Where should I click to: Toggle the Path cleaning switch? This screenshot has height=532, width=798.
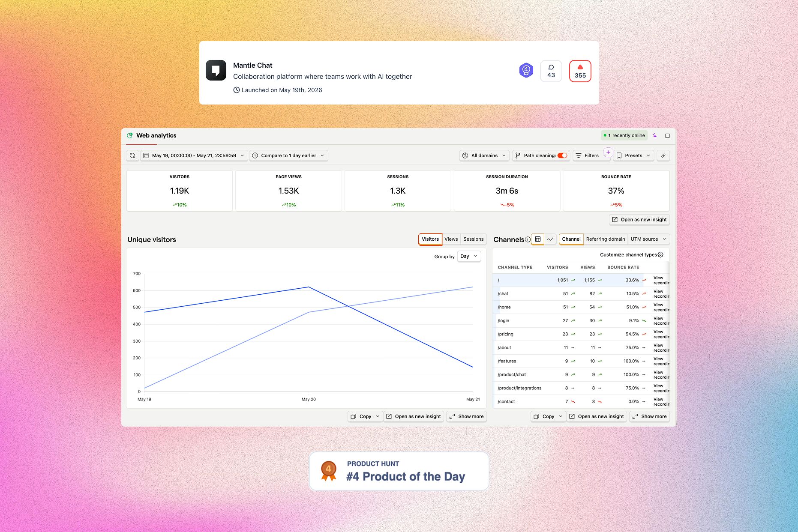pos(562,155)
